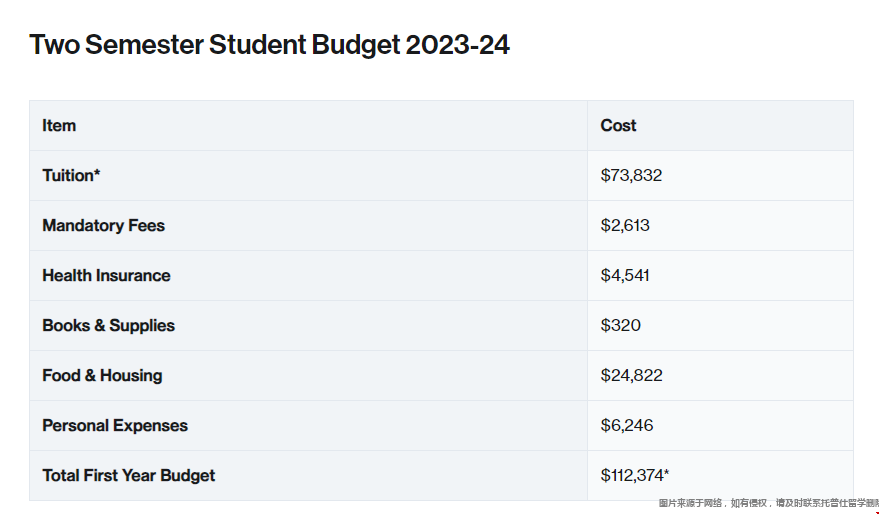Click the $112,374* total amount
This screenshot has height=514, width=879.
[x=635, y=475]
